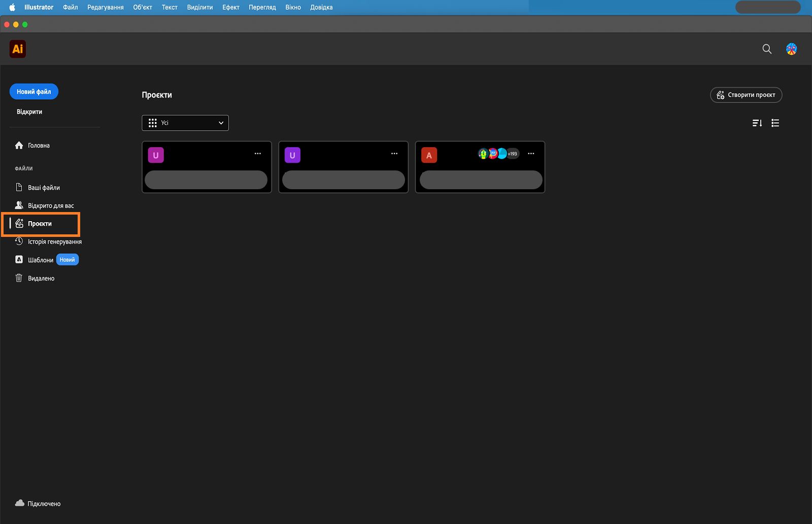This screenshot has width=812, height=524.
Task: Select Проєкти in the sidebar
Action: tap(40, 224)
